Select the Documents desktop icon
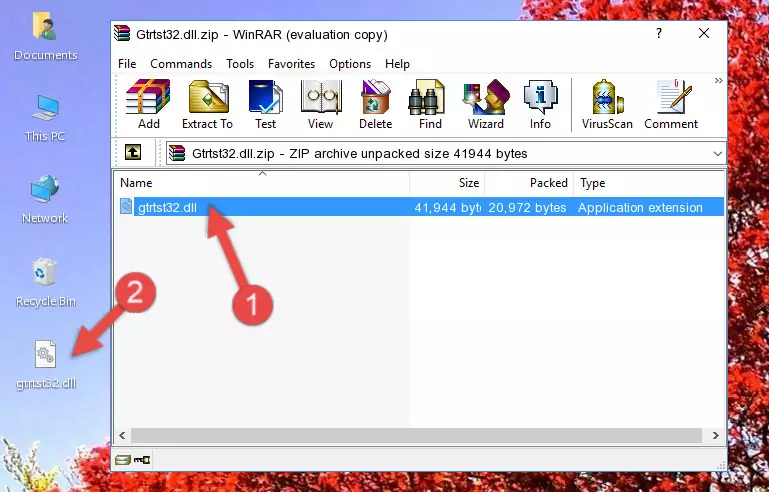 pos(45,37)
